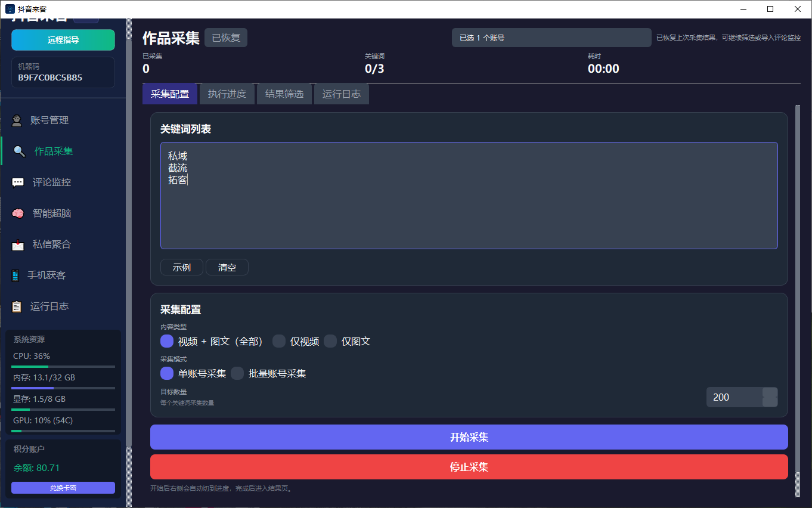Click the inbox icon beside 私信聚合
Screen dimensions: 812x508
coord(18,244)
